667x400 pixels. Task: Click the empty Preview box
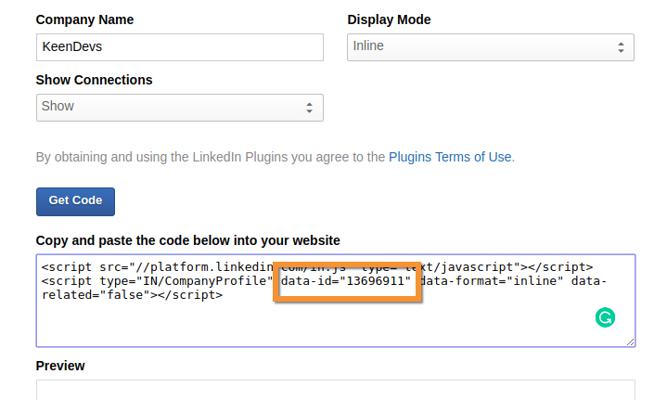(x=335, y=390)
